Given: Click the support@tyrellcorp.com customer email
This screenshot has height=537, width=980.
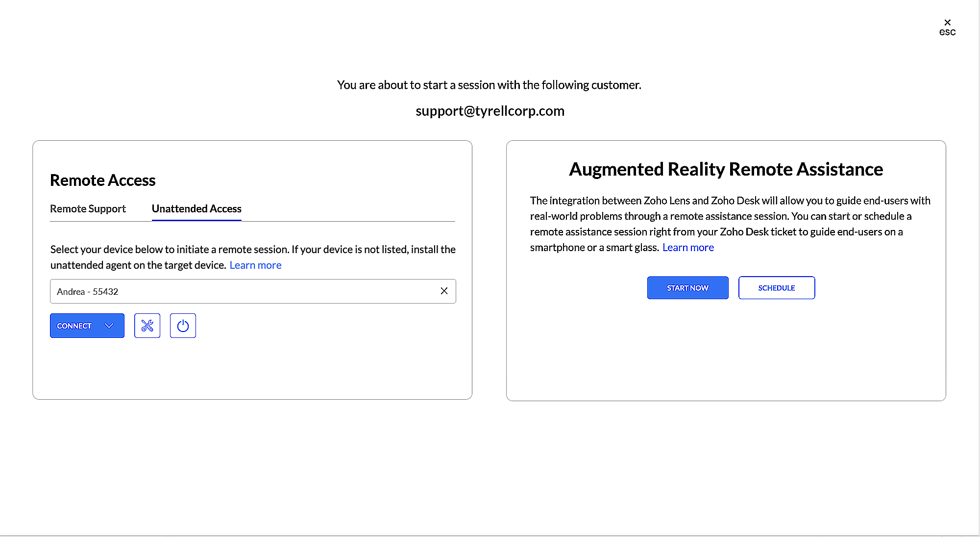Looking at the screenshot, I should coord(490,111).
